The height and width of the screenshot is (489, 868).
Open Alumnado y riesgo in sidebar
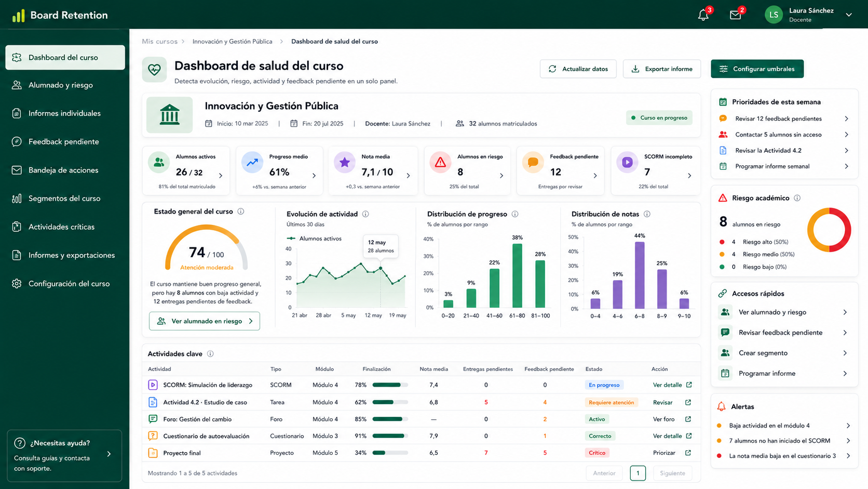[65, 85]
